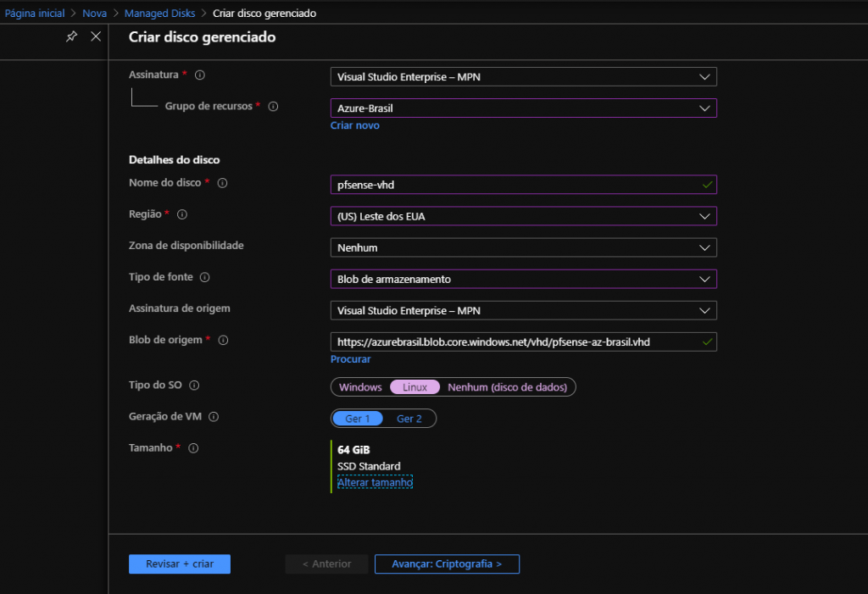The width and height of the screenshot is (868, 594).
Task: Open info icon for Tipo de fonte
Action: (x=204, y=277)
